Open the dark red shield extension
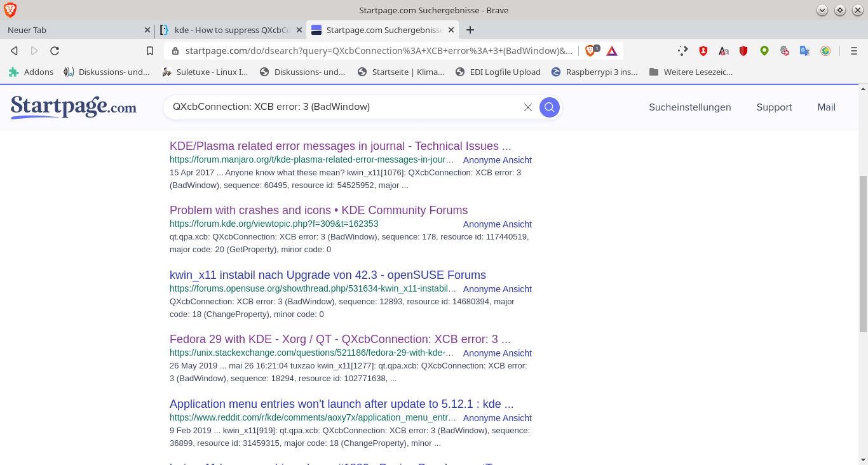The image size is (868, 465). (x=743, y=51)
